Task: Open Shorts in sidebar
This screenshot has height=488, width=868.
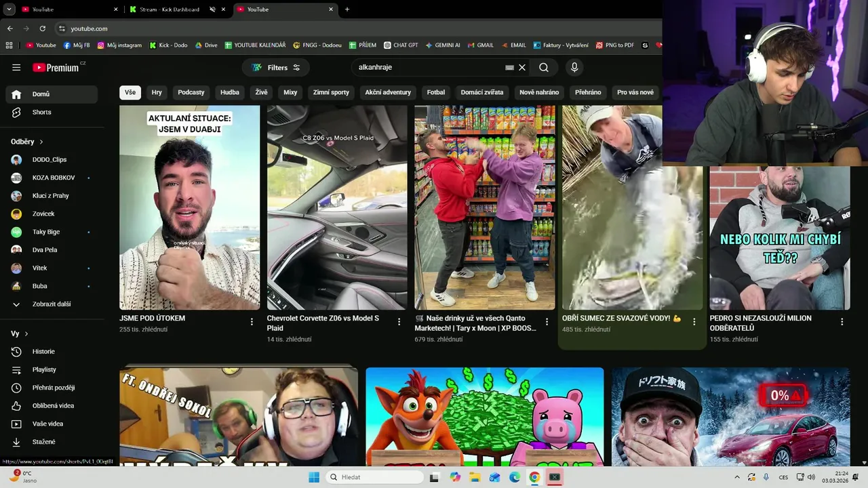Action: [52, 112]
